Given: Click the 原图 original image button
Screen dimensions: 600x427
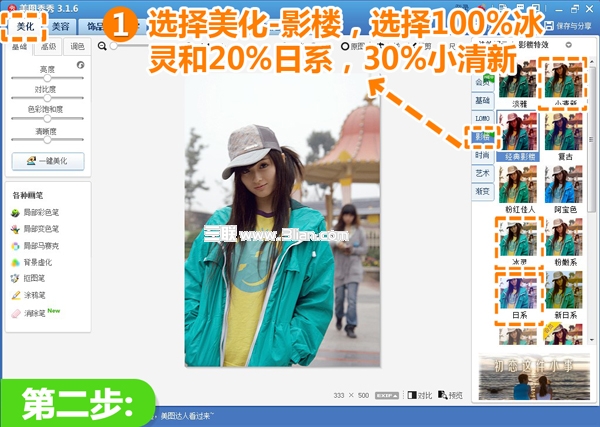Looking at the screenshot, I should (x=352, y=46).
